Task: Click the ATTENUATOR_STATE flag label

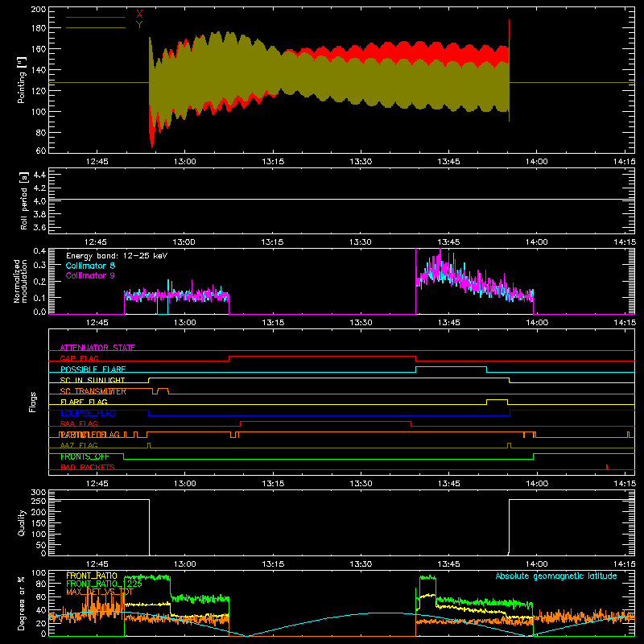Action: 97,348
